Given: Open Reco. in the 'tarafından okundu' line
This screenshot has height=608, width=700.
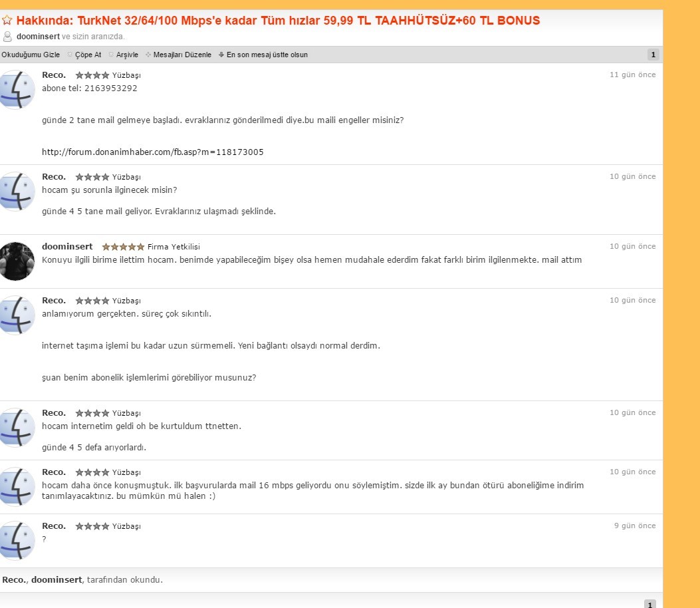Looking at the screenshot, I should click(x=14, y=580).
